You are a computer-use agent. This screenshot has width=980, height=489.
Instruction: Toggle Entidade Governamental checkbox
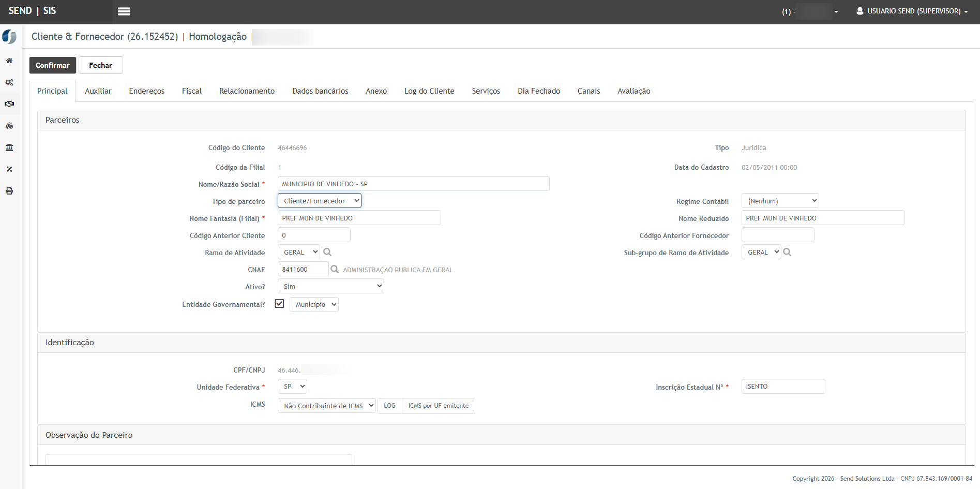coord(279,304)
